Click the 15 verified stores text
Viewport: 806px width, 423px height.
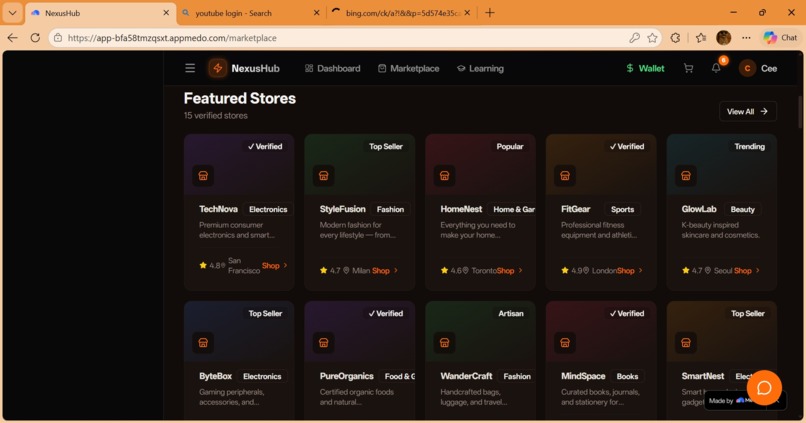[215, 116]
